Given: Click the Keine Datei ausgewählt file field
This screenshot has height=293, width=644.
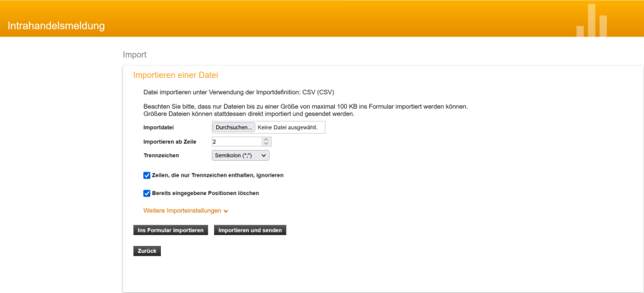Looking at the screenshot, I should pos(288,127).
